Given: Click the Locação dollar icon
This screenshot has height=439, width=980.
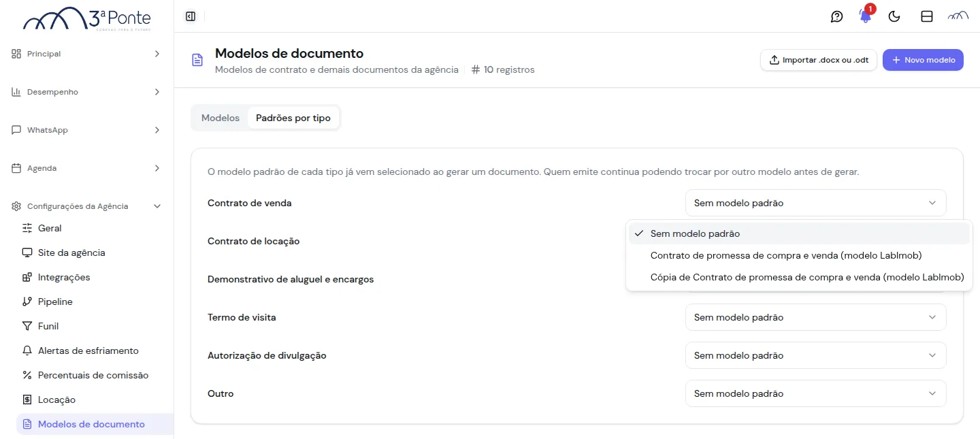Looking at the screenshot, I should [27, 400].
